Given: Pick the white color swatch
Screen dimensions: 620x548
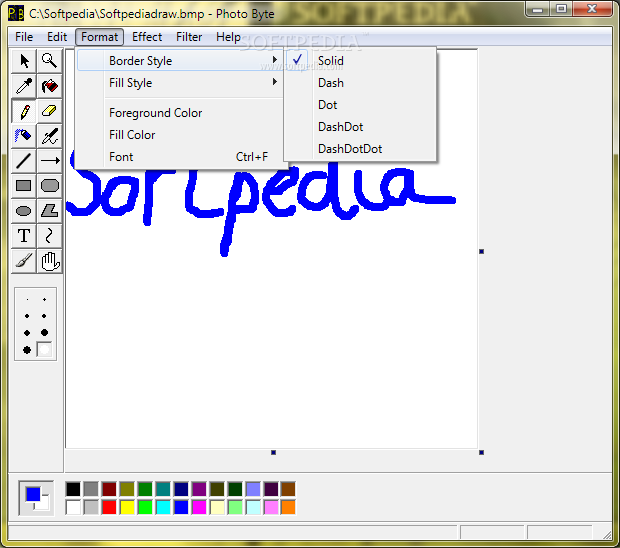Looking at the screenshot, I should point(73,507).
